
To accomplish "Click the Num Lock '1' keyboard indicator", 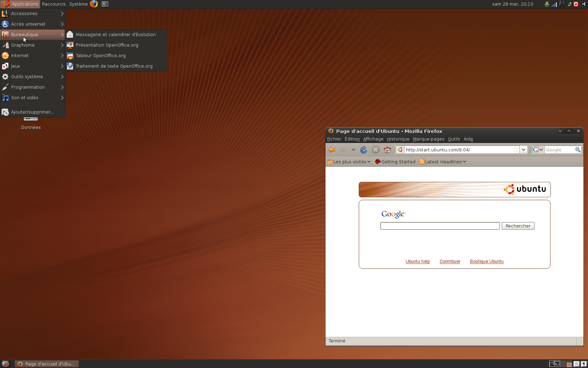I will [583, 364].
